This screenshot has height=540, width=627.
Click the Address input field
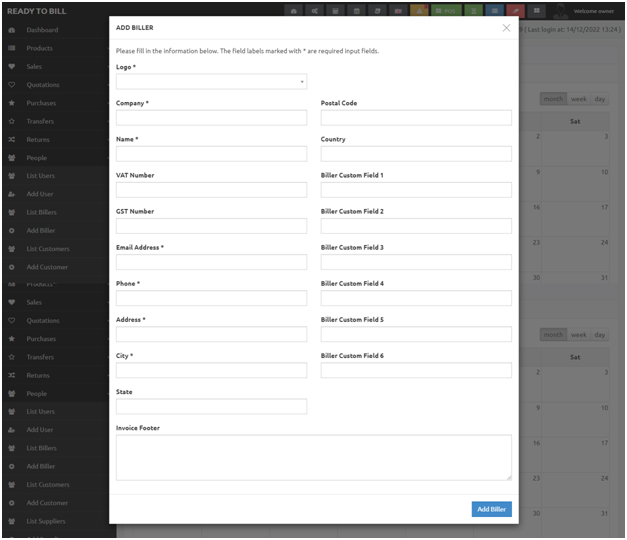[x=211, y=334]
